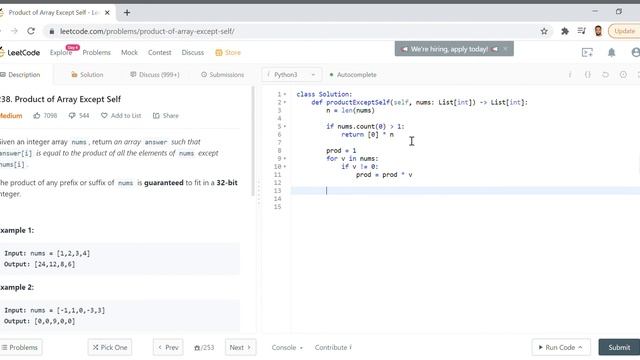Switch to the Description tab
This screenshot has width=640, height=360.
tap(20, 75)
